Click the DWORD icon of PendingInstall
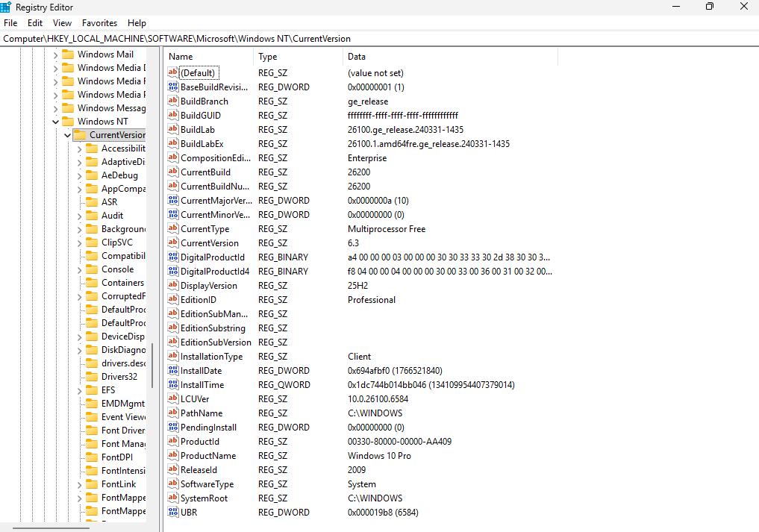 (x=173, y=427)
